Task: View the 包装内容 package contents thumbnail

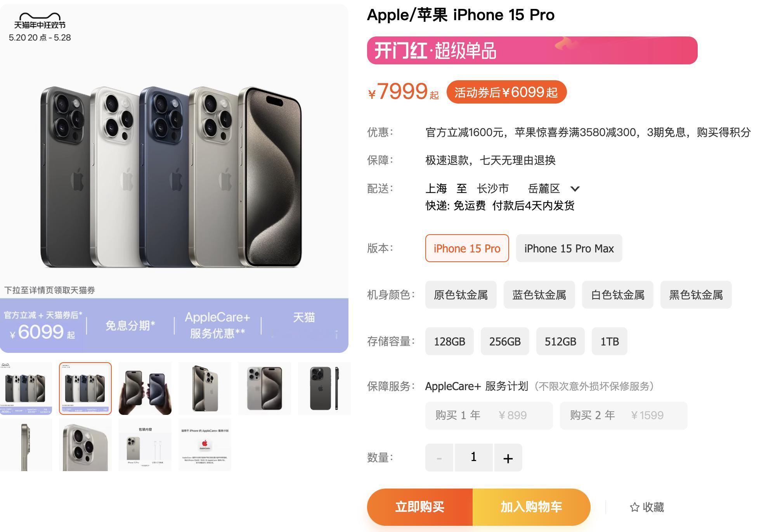Action: (145, 445)
